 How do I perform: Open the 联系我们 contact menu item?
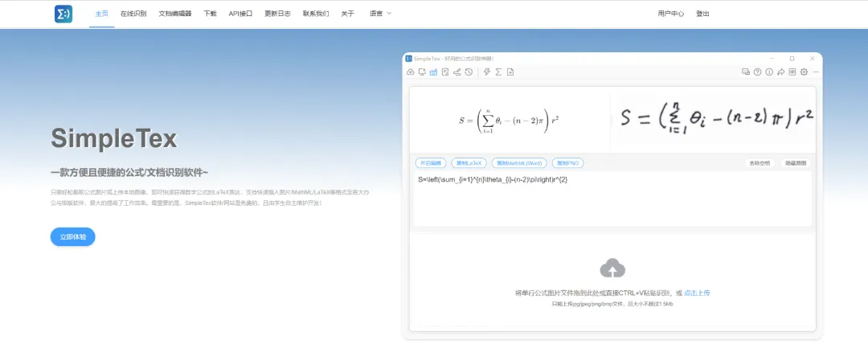pos(316,14)
